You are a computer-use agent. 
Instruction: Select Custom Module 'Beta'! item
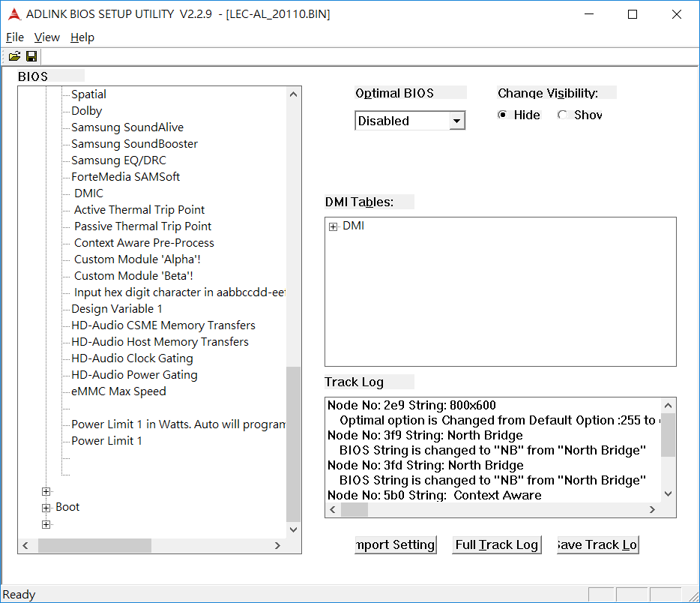click(133, 276)
